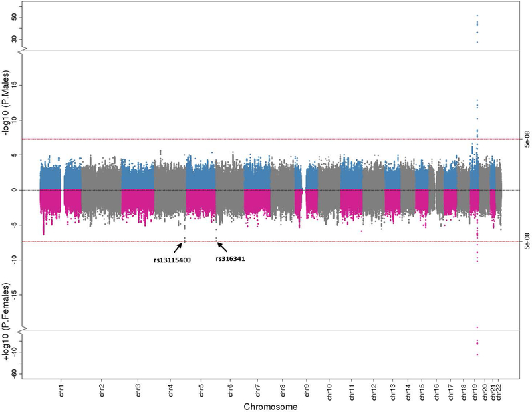Click the Chromosome x-axis title
This screenshot has height=412, width=532.
[x=271, y=407]
